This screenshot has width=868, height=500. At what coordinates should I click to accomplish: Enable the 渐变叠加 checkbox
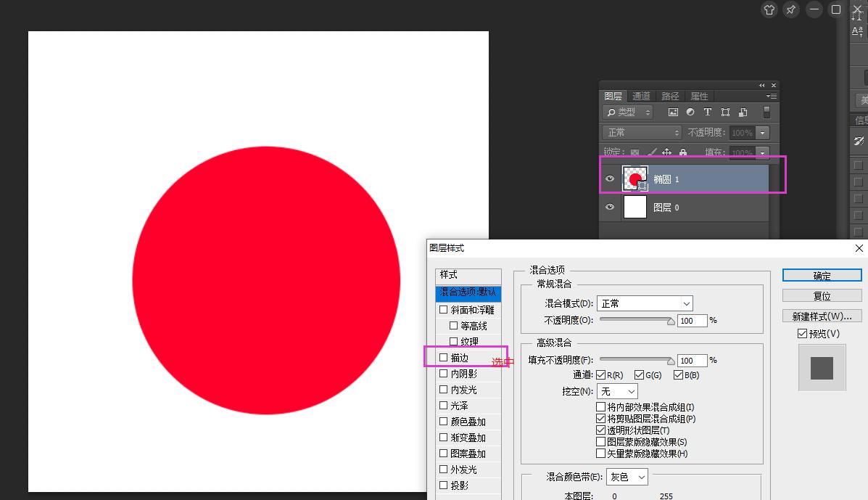(443, 438)
